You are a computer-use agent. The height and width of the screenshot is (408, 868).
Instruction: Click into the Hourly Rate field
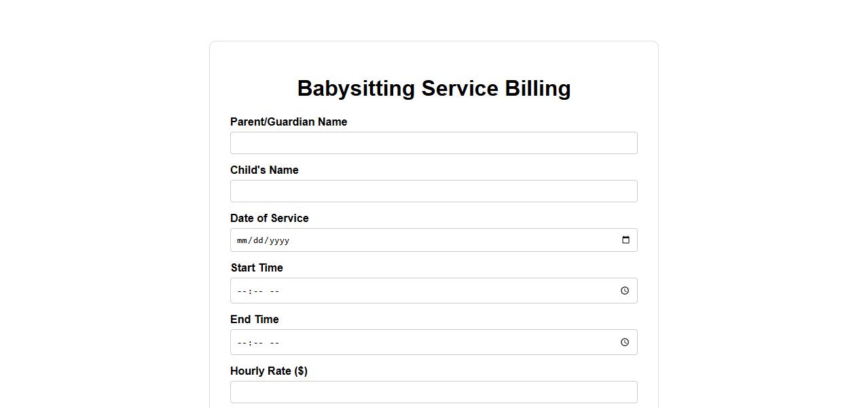click(x=433, y=392)
